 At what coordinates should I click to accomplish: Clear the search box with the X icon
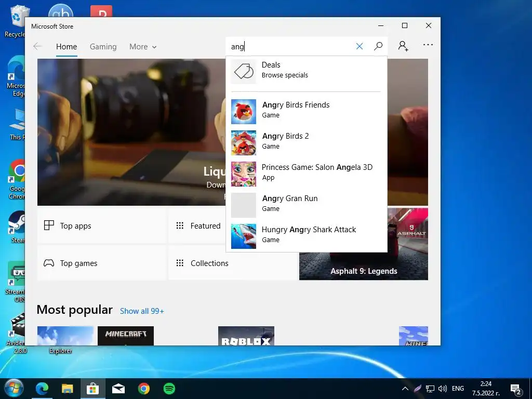tap(360, 46)
